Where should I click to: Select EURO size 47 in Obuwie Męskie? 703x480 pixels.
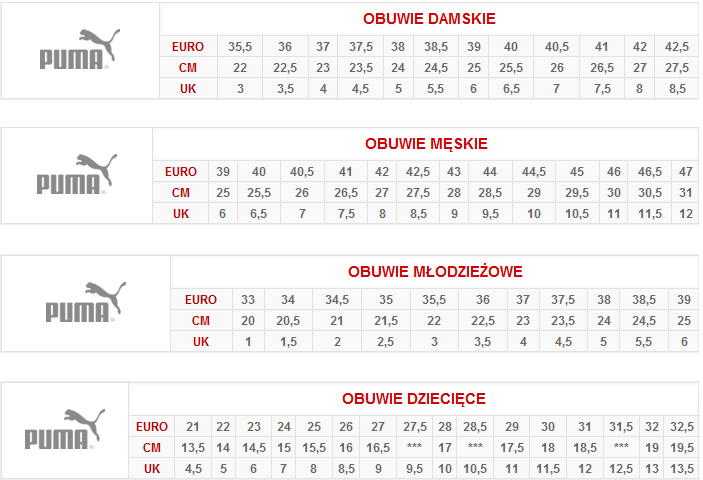coord(684,172)
